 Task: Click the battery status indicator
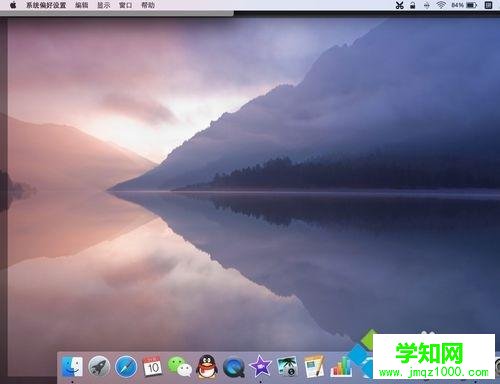(x=472, y=5)
